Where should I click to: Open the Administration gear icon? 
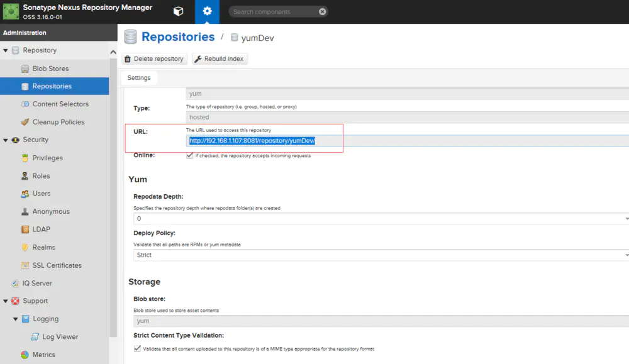coord(207,11)
